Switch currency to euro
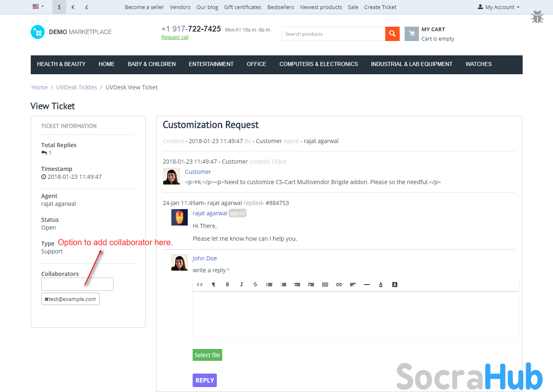This screenshot has height=392, width=553. [x=73, y=7]
